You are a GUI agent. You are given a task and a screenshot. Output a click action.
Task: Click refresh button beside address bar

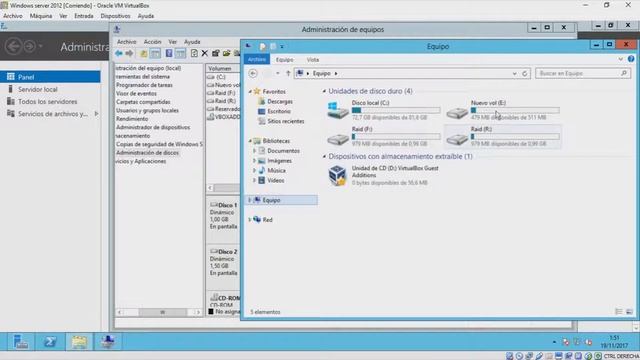point(524,73)
